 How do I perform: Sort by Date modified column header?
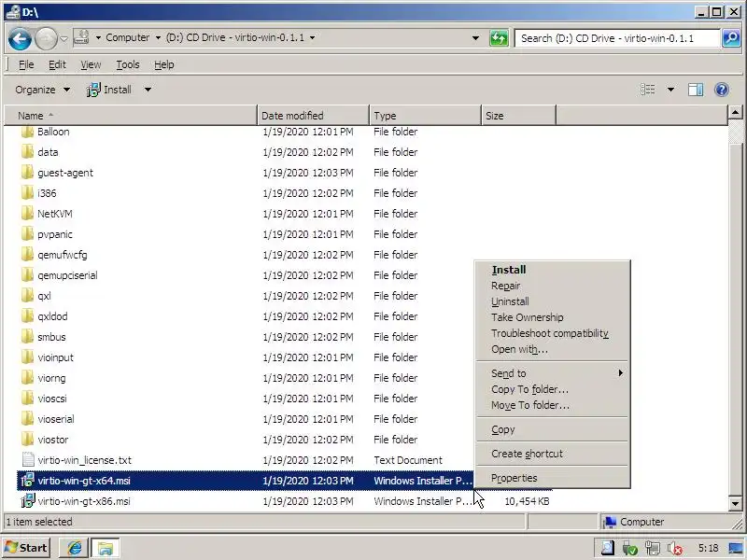(x=313, y=116)
